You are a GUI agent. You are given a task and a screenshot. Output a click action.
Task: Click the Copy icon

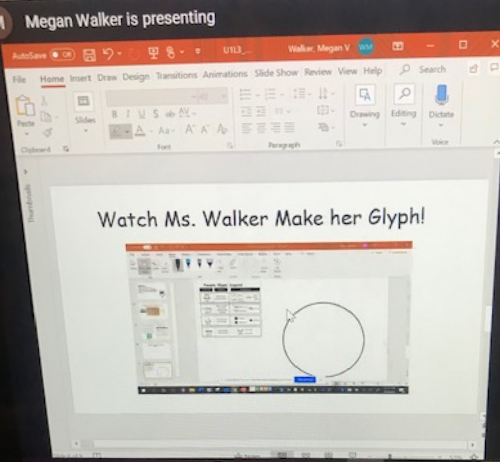[x=46, y=117]
